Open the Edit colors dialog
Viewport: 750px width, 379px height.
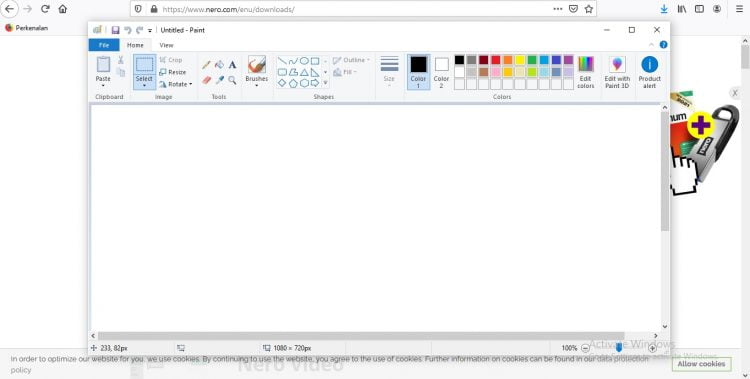(x=585, y=72)
